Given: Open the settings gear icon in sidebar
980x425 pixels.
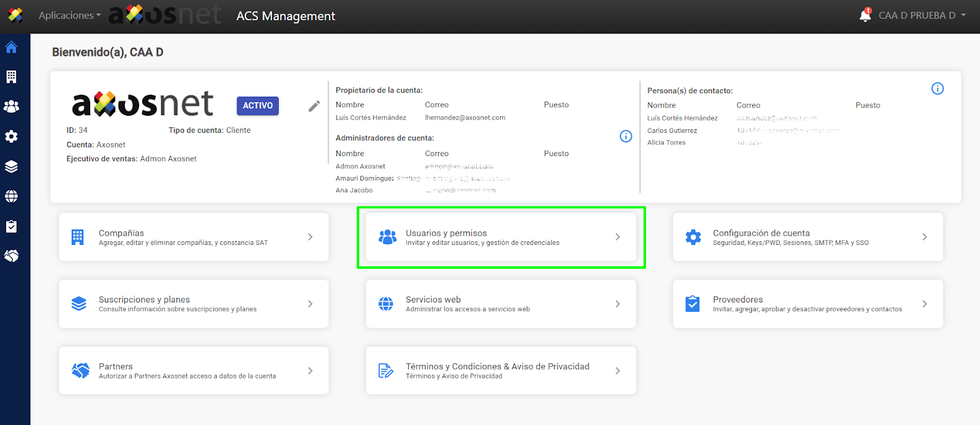Looking at the screenshot, I should coord(11,137).
